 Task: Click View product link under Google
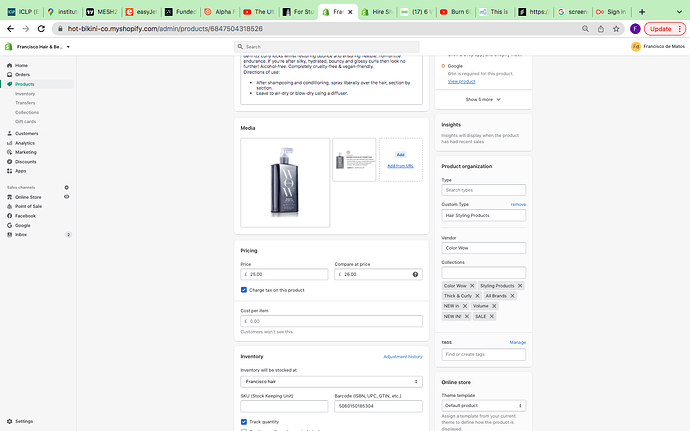pos(462,81)
